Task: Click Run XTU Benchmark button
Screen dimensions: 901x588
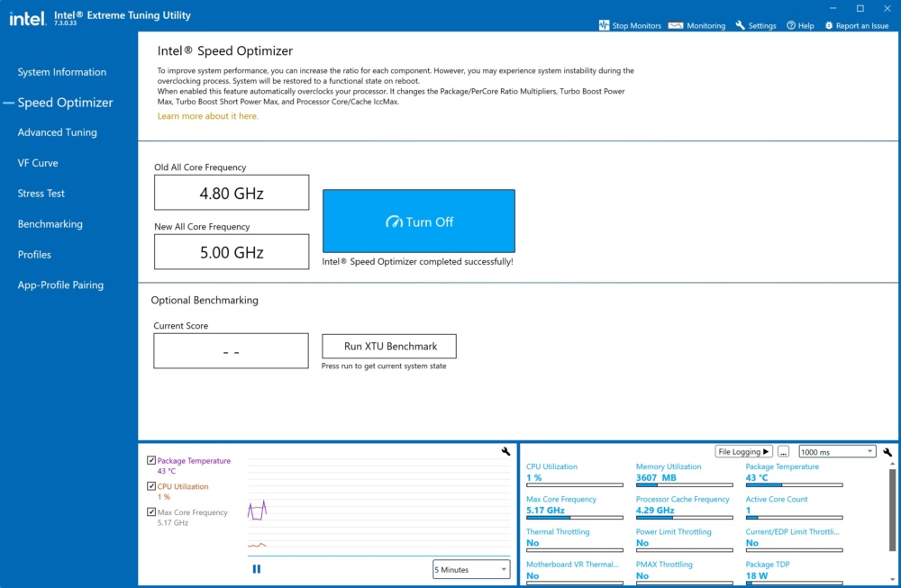Action: pyautogui.click(x=389, y=347)
